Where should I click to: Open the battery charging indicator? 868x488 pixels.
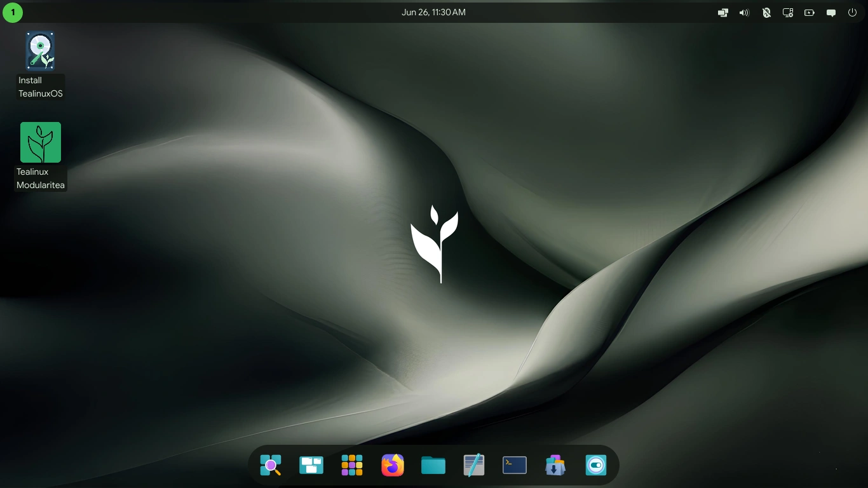point(810,12)
